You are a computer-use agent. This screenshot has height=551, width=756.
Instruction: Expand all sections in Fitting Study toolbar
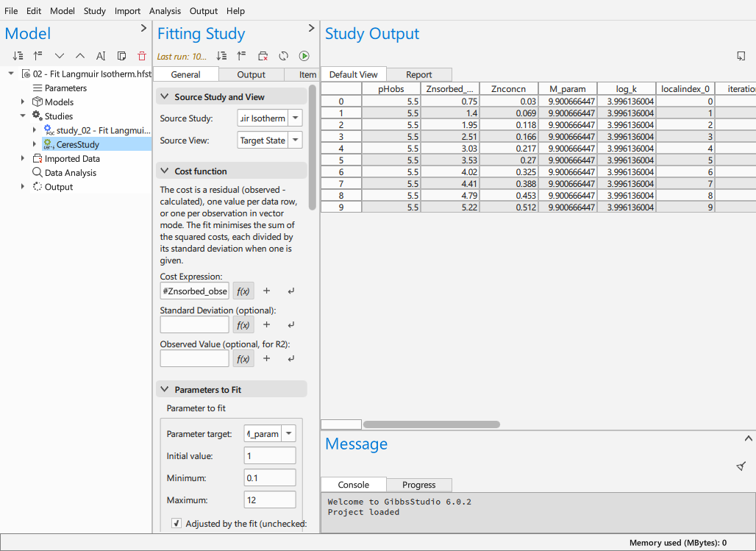pos(222,56)
